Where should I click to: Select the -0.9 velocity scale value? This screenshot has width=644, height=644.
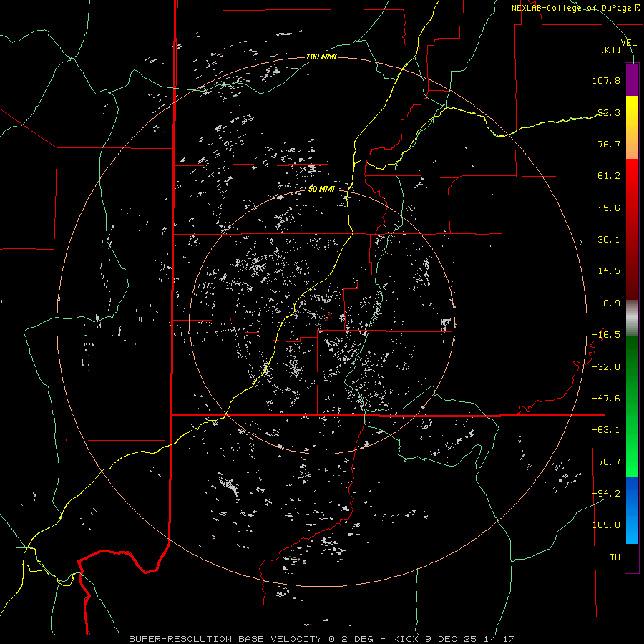pos(609,303)
